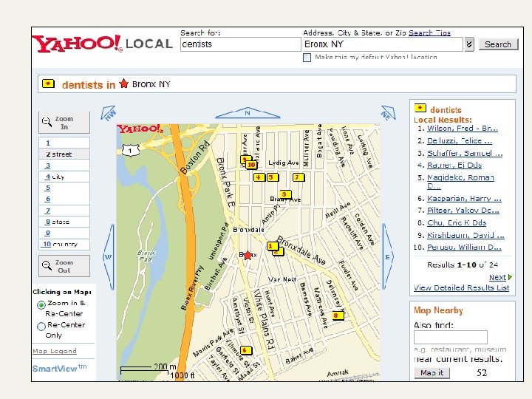Click map marker number 10
Image resolution: width=532 pixels, height=399 pixels.
click(251, 165)
